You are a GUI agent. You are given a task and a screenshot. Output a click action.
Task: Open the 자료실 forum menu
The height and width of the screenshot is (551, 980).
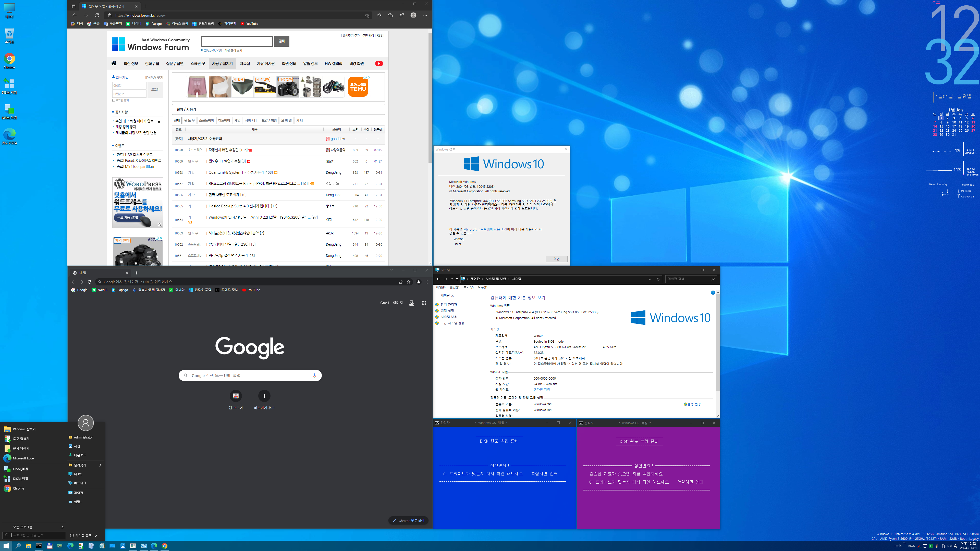click(x=245, y=64)
